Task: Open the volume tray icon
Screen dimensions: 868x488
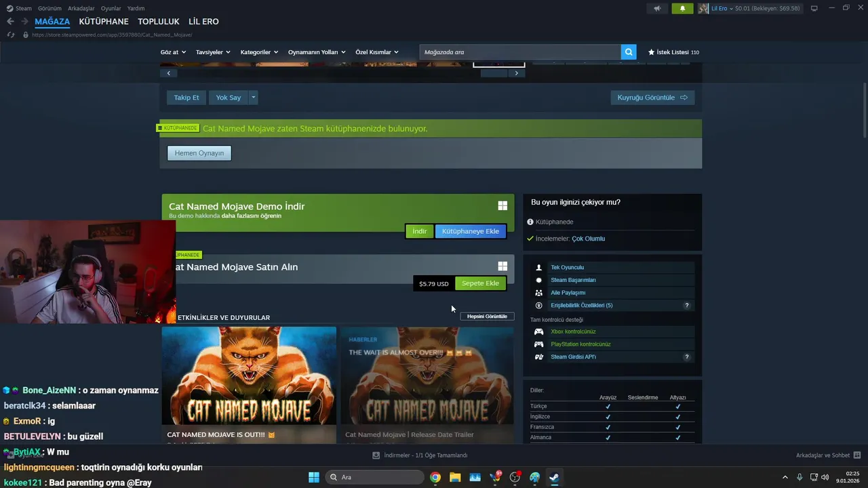Action: point(825,477)
